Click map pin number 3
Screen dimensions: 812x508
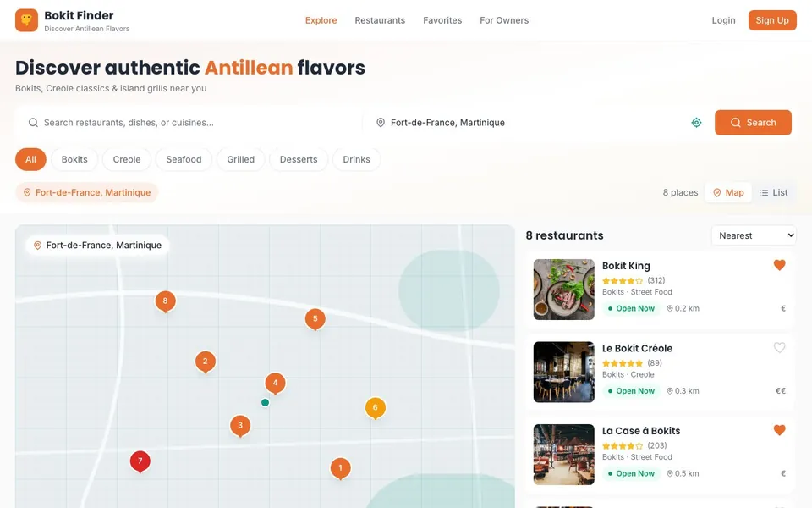tap(239, 426)
